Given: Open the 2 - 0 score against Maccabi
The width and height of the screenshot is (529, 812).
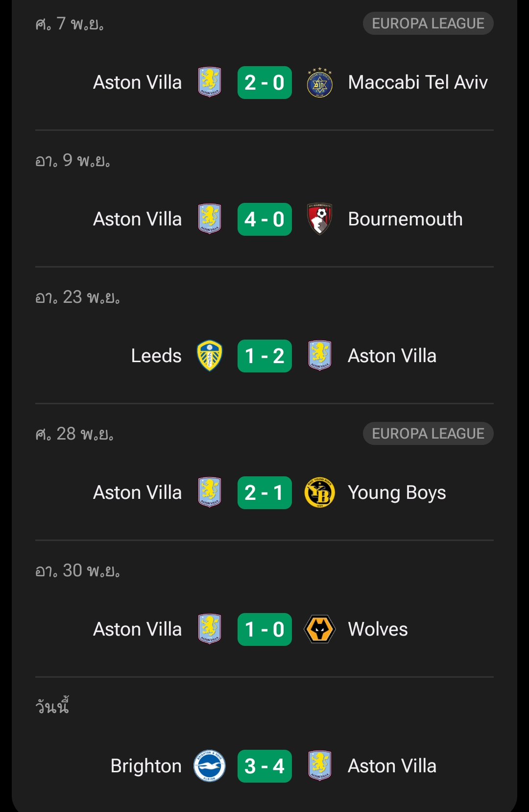Looking at the screenshot, I should coord(264,82).
